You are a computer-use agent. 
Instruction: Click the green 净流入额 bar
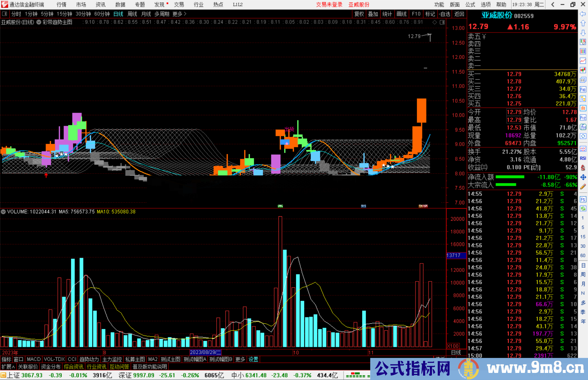click(x=510, y=177)
